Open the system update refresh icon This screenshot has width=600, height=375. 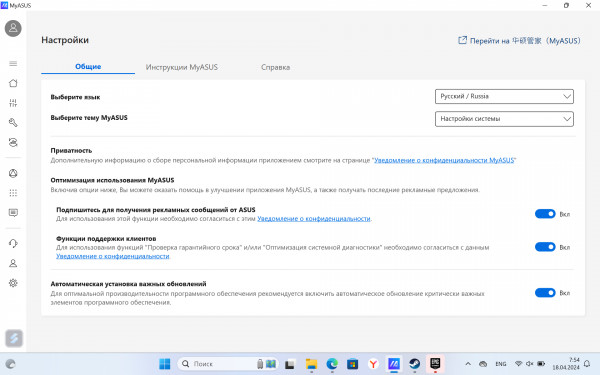click(x=13, y=142)
